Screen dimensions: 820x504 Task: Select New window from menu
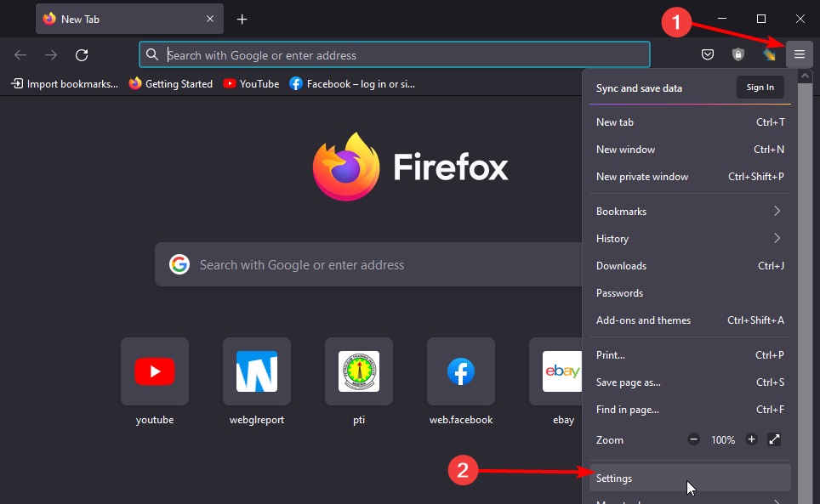[x=690, y=150]
